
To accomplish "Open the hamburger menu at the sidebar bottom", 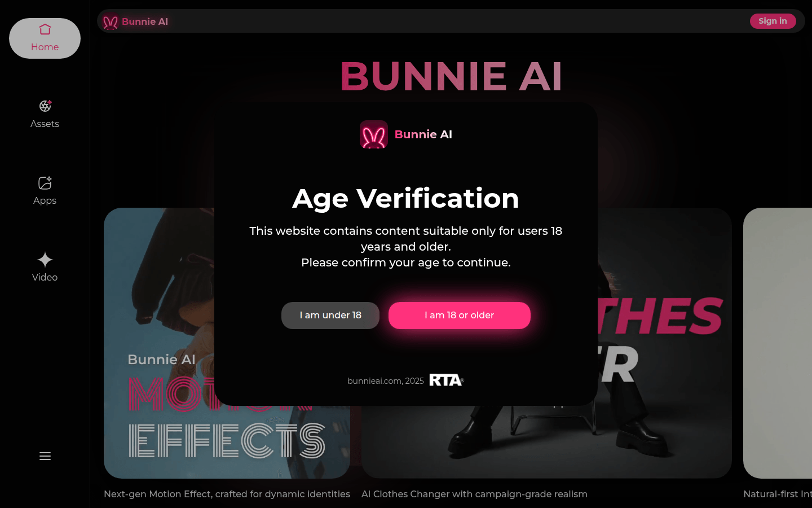I will tap(45, 456).
